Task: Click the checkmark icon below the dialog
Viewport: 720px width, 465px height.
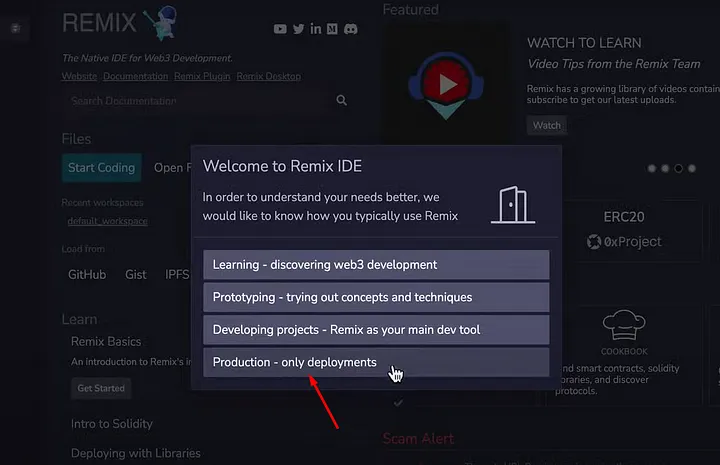Action: point(398,403)
